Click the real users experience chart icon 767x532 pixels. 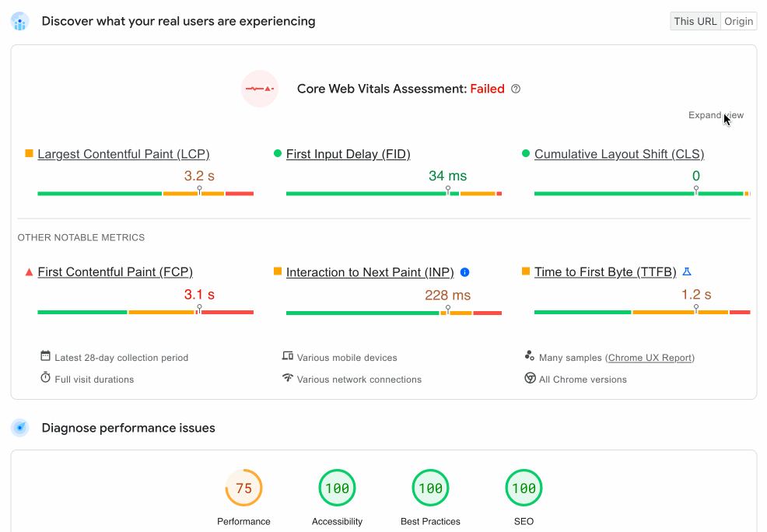coord(20,22)
